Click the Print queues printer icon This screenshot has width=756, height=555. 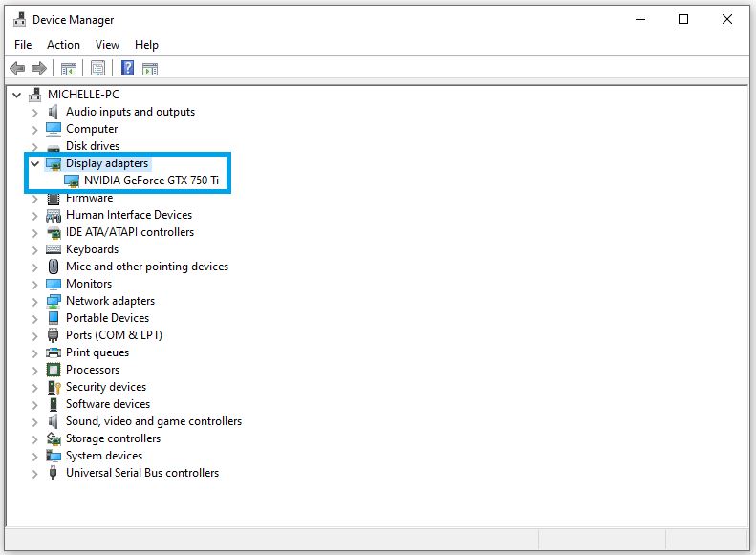pos(53,352)
